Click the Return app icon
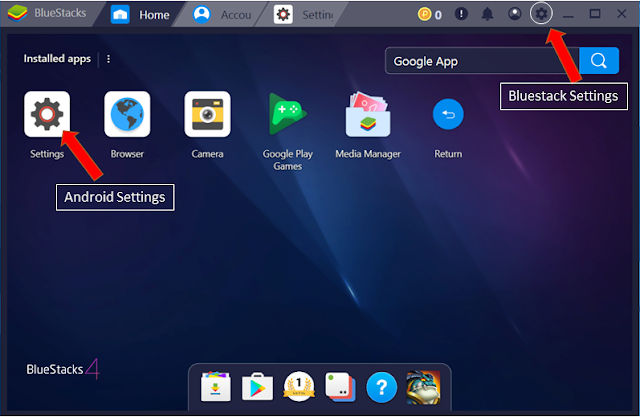640x417 pixels. pyautogui.click(x=448, y=114)
